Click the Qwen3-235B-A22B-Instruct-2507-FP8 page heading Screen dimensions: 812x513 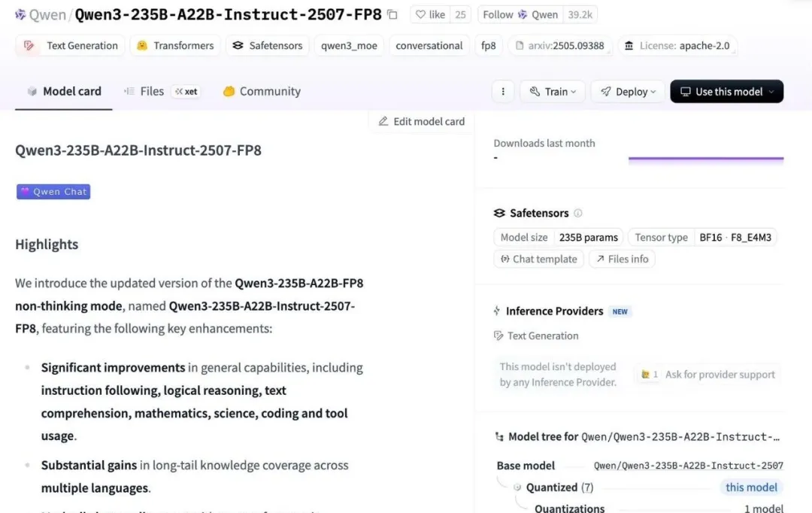coord(138,150)
